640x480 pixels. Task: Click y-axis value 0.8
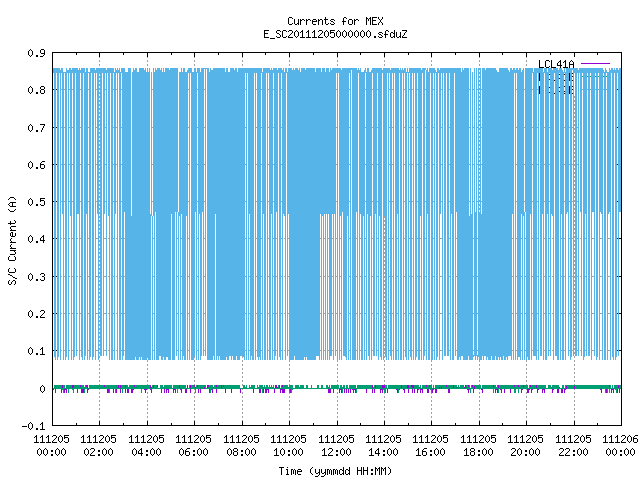coord(36,90)
